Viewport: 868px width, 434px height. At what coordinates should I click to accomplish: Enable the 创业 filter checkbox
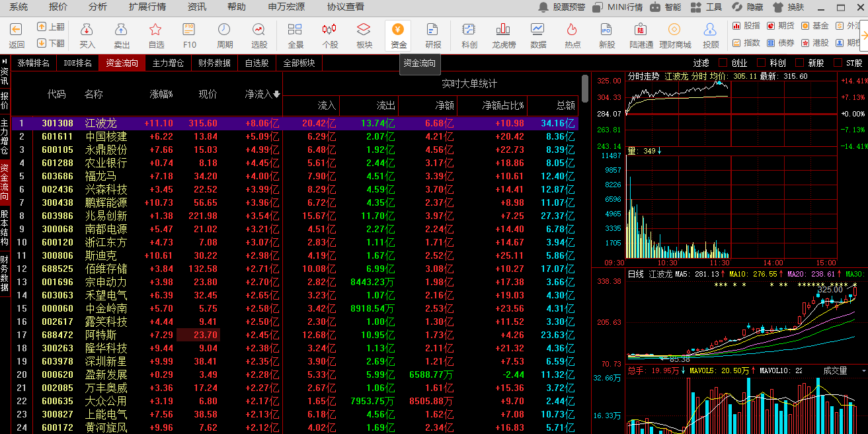pyautogui.click(x=723, y=64)
